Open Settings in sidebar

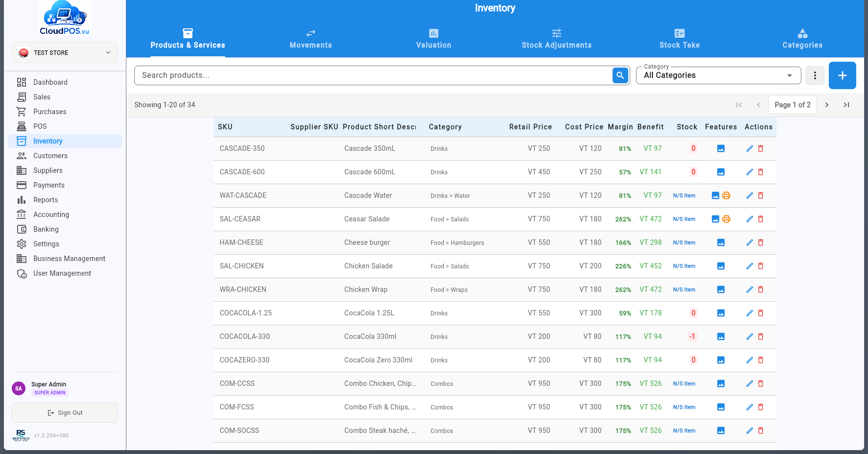65,244
